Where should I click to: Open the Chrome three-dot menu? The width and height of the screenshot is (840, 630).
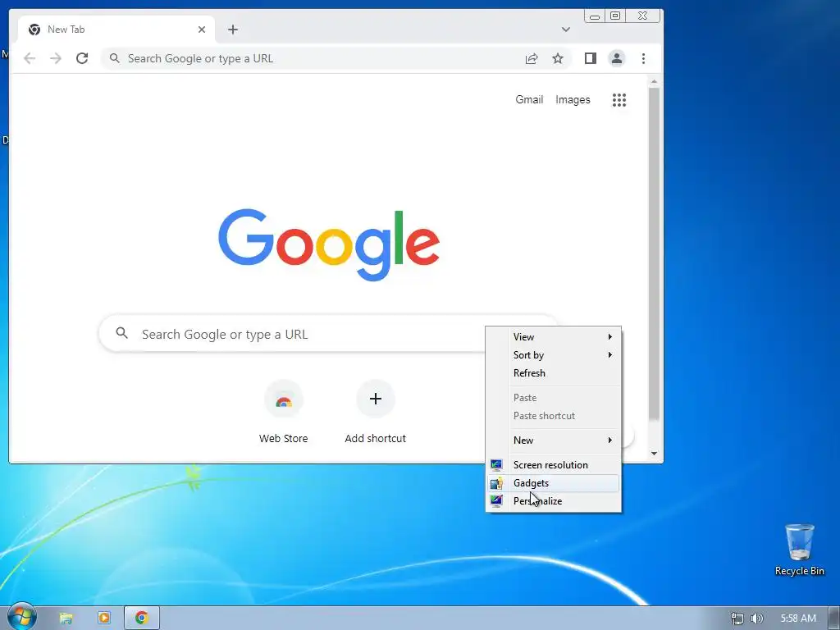click(643, 58)
